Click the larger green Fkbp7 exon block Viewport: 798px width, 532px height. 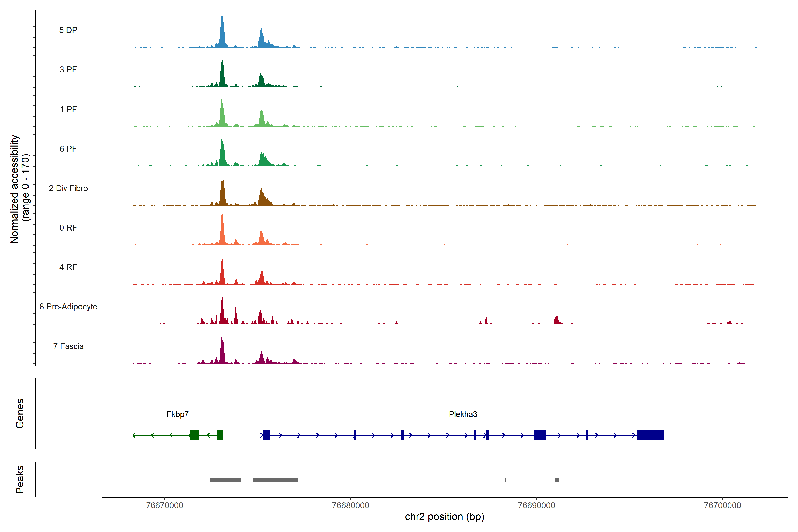tap(194, 435)
